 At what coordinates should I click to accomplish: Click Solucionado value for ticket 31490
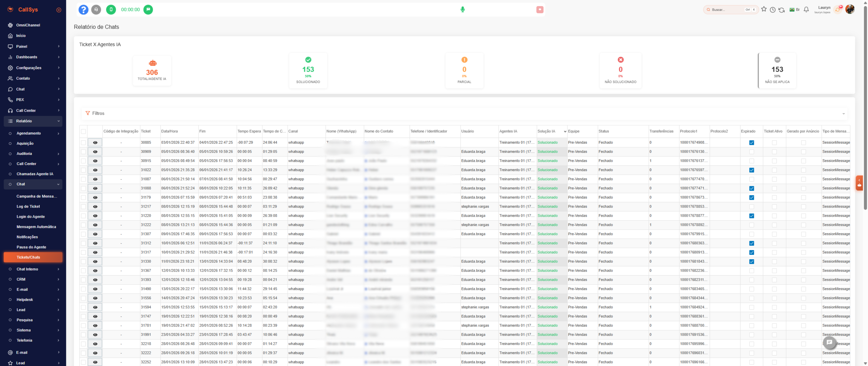tap(548, 289)
